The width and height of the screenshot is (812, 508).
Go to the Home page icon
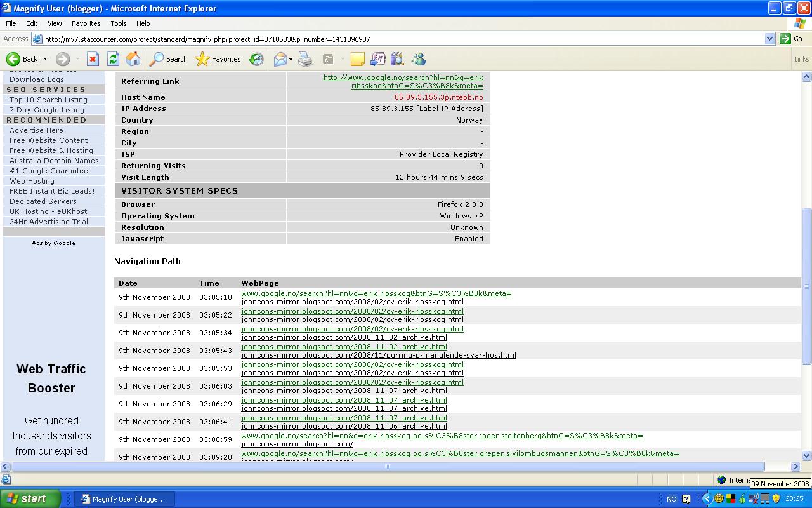coord(133,59)
